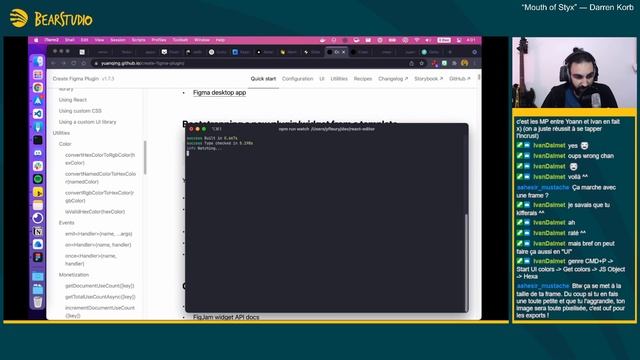Open Finder from the dock
The height and width of the screenshot is (360, 640).
38,62
